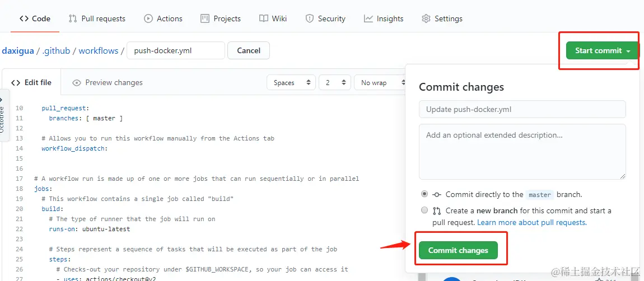This screenshot has height=281, width=644.
Task: Click the steps: line in editor
Action: pyautogui.click(x=60, y=259)
